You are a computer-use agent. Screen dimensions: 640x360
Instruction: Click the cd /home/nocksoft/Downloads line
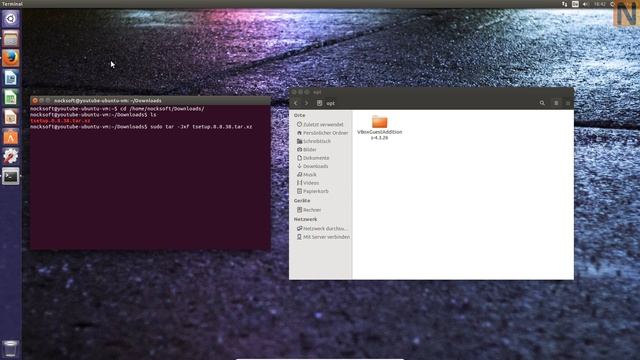[117, 109]
